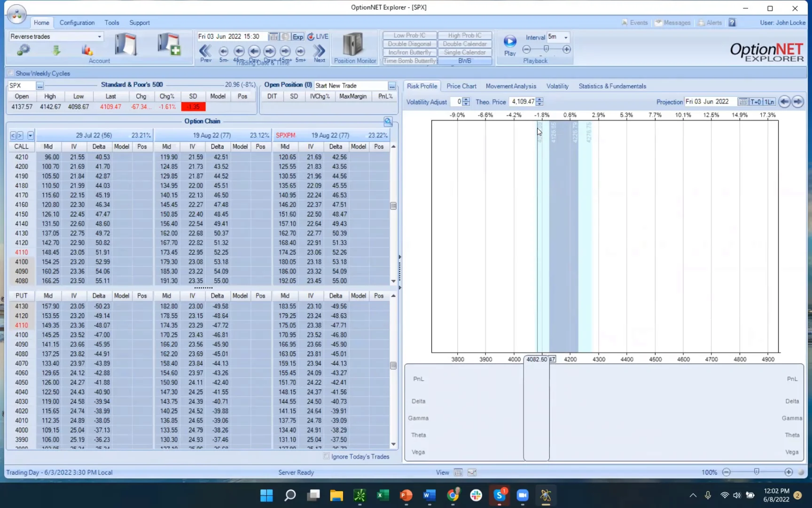Switch to LIVE mode
812x508 pixels.
(x=318, y=37)
